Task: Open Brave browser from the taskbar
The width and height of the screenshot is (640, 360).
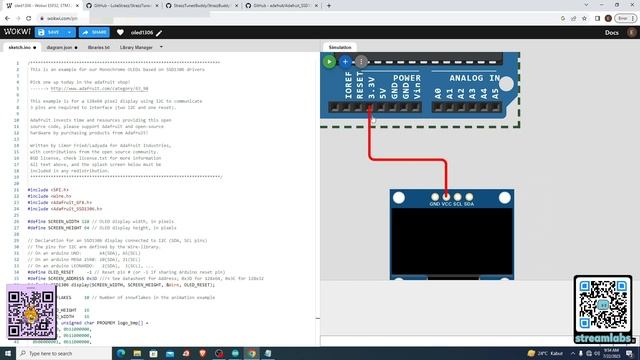Action: click(x=202, y=353)
